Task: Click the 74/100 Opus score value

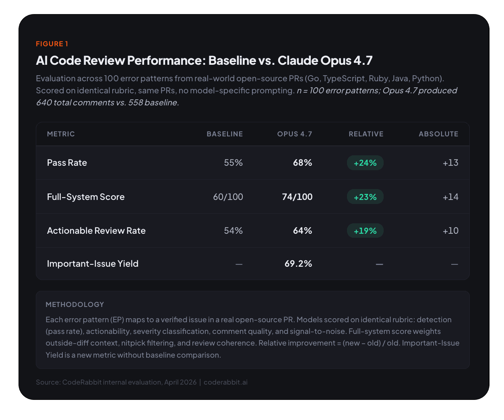Action: tap(297, 197)
